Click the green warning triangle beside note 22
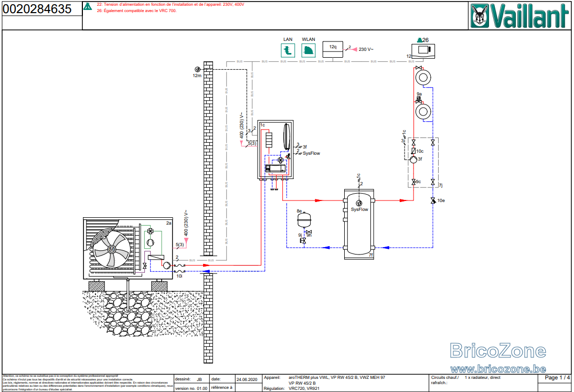The width and height of the screenshot is (574, 392). pyautogui.click(x=88, y=6)
